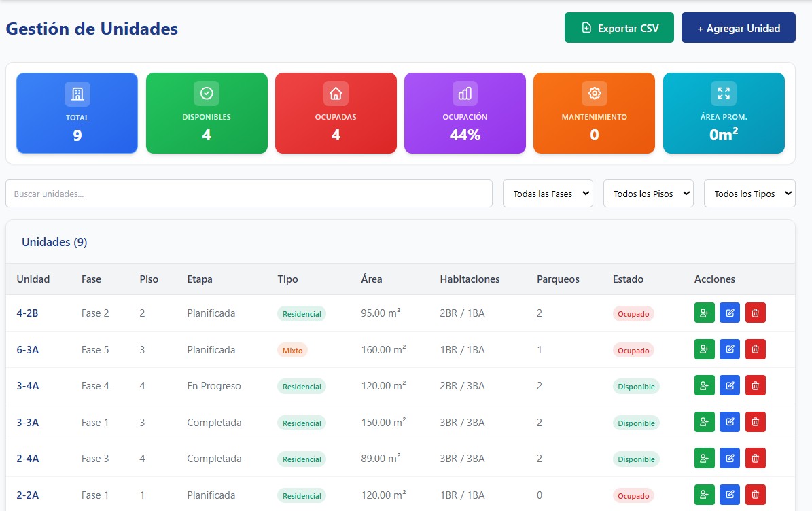Click the gear icon on the Mantenimiento card
Image resolution: width=812 pixels, height=511 pixels.
point(594,94)
